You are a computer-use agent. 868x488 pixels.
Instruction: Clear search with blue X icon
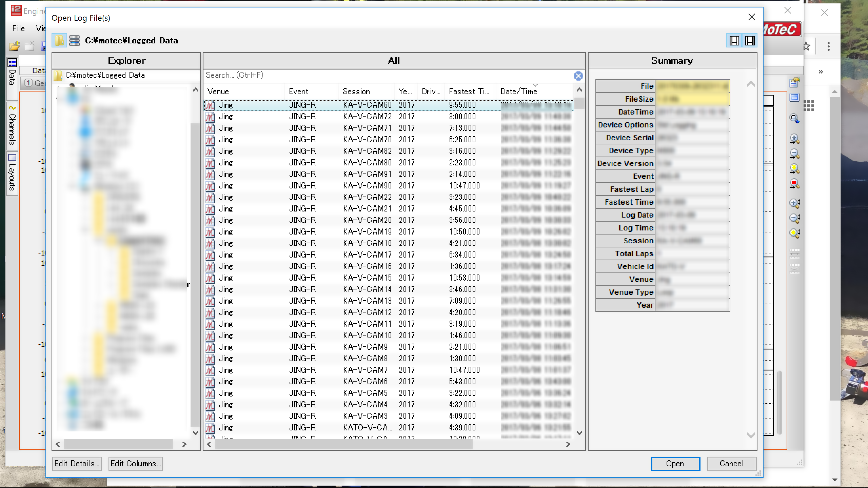578,76
